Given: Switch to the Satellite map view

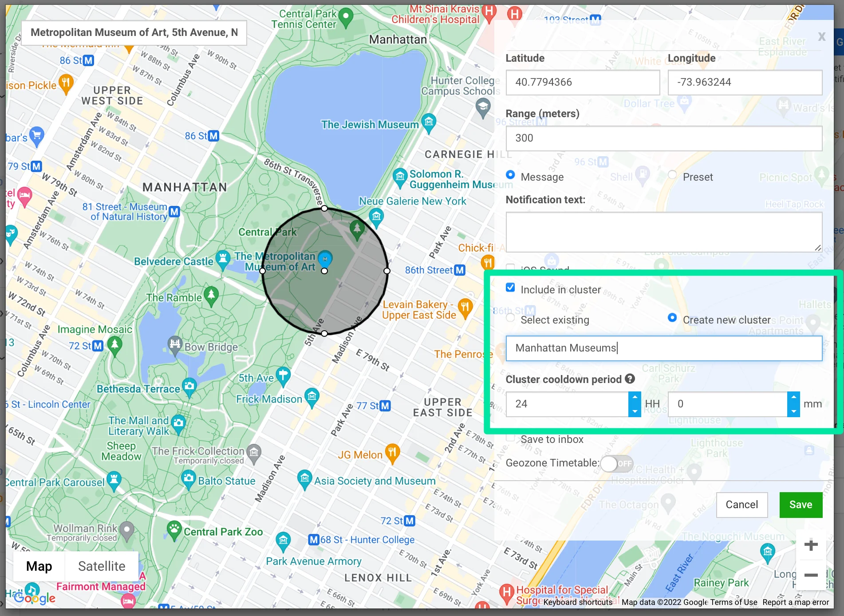Looking at the screenshot, I should 102,566.
